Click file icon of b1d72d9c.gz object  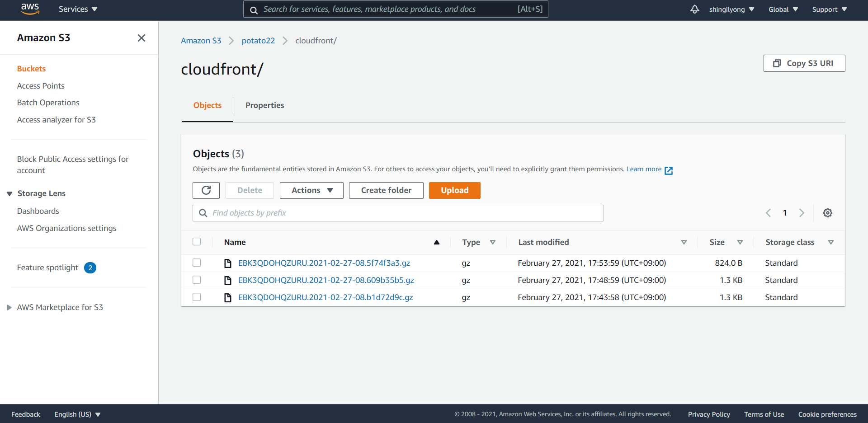[x=228, y=297]
